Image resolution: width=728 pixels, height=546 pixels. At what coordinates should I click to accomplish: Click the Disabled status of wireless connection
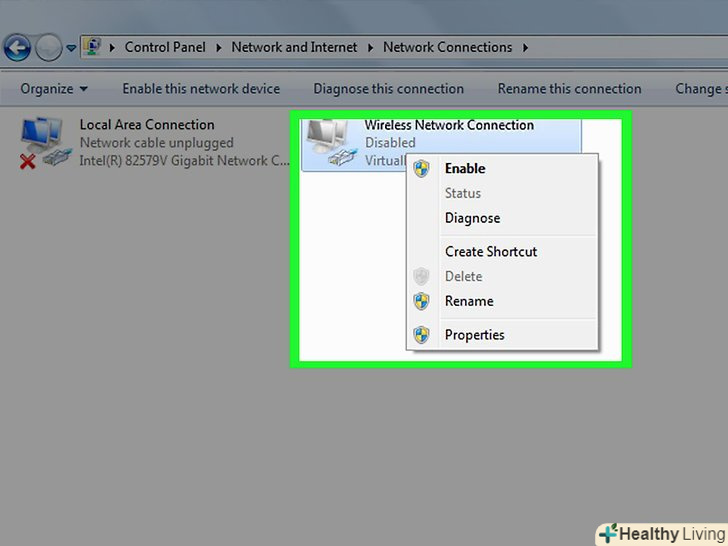(390, 143)
